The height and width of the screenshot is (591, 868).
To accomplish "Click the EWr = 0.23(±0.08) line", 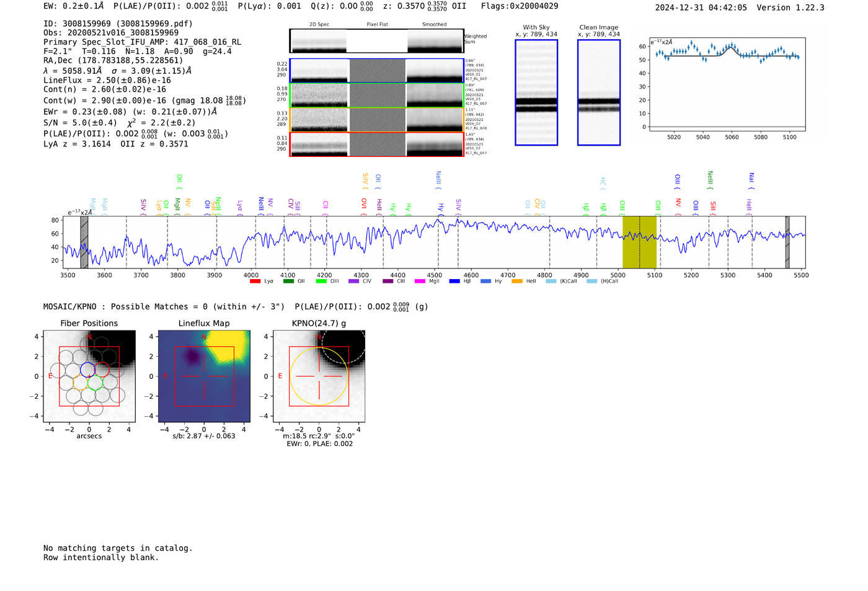I will point(130,112).
